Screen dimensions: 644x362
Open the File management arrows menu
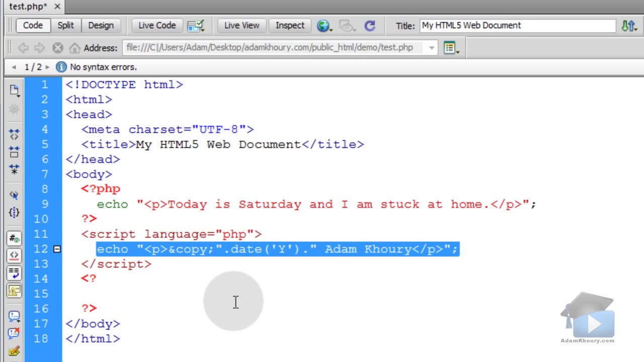[x=629, y=26]
